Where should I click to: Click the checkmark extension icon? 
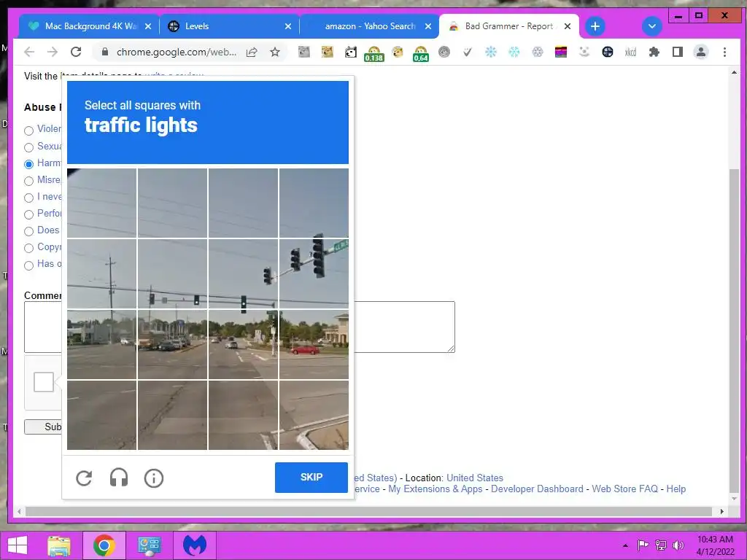(x=468, y=52)
